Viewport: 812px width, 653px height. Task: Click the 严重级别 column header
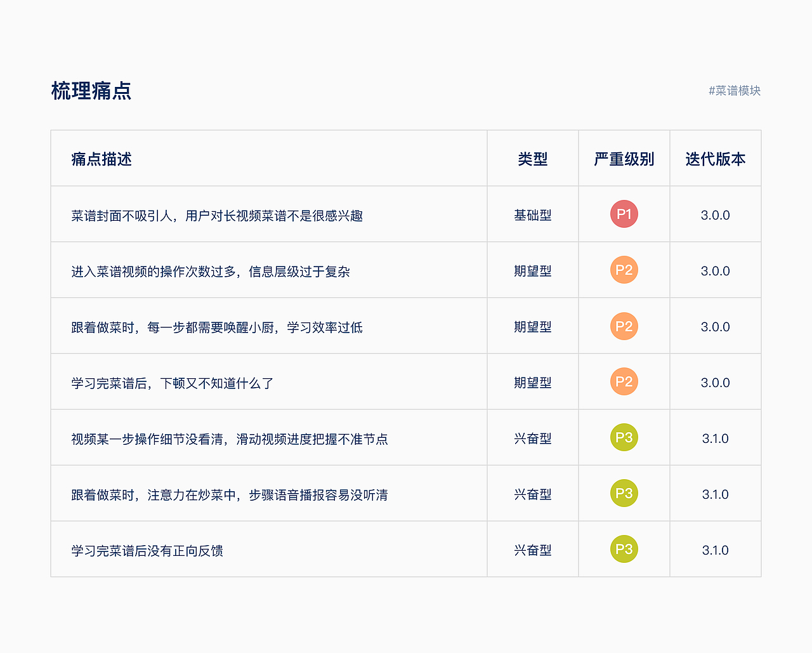[x=624, y=159]
